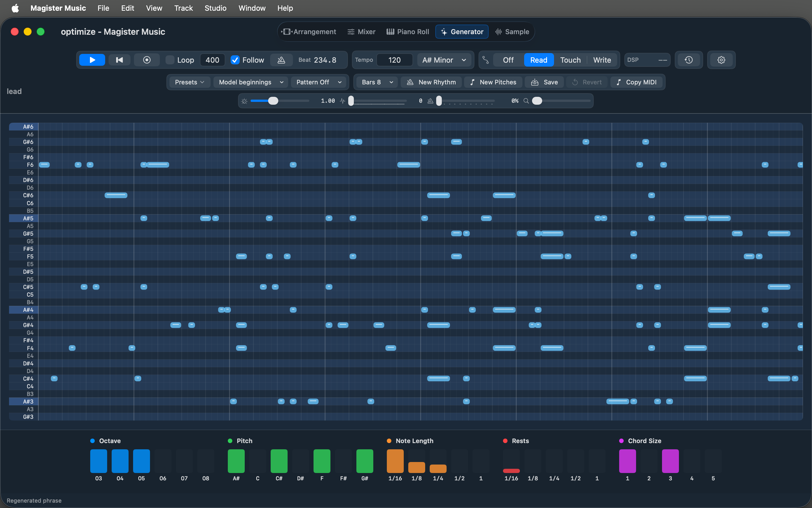Screen dimensions: 812x508
Task: Open the Track menu
Action: pos(184,8)
